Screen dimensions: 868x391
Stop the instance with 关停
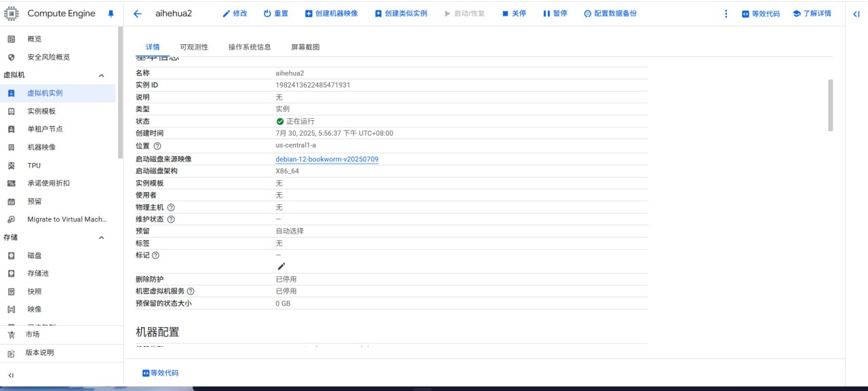click(x=514, y=14)
